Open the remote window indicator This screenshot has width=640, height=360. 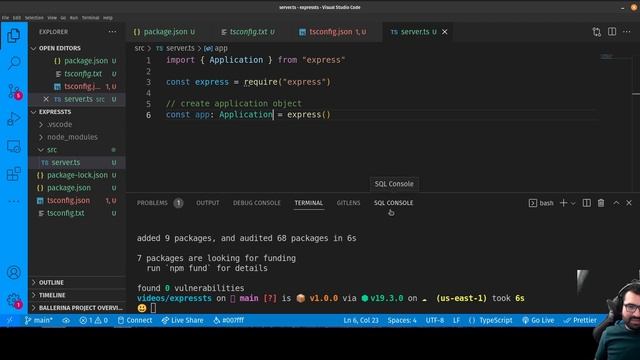(x=9, y=320)
